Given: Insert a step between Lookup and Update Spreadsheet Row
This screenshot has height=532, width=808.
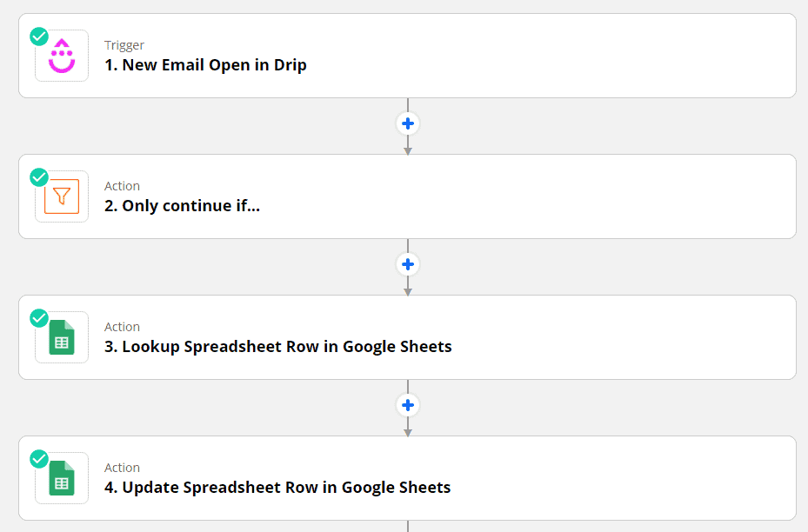Looking at the screenshot, I should tap(408, 405).
